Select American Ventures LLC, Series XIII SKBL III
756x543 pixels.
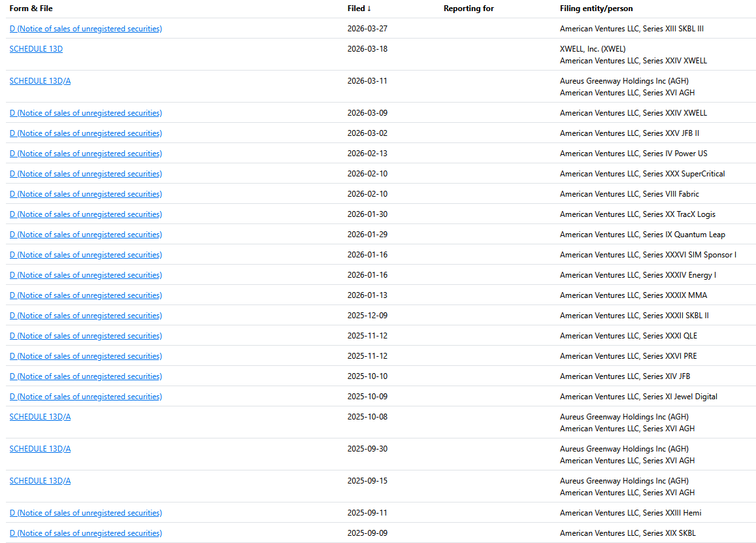[632, 29]
